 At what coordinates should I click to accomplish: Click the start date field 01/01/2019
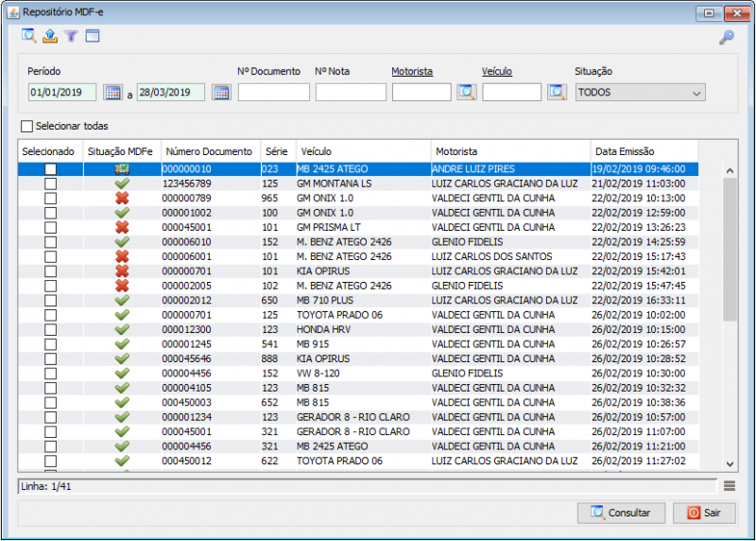coord(62,92)
